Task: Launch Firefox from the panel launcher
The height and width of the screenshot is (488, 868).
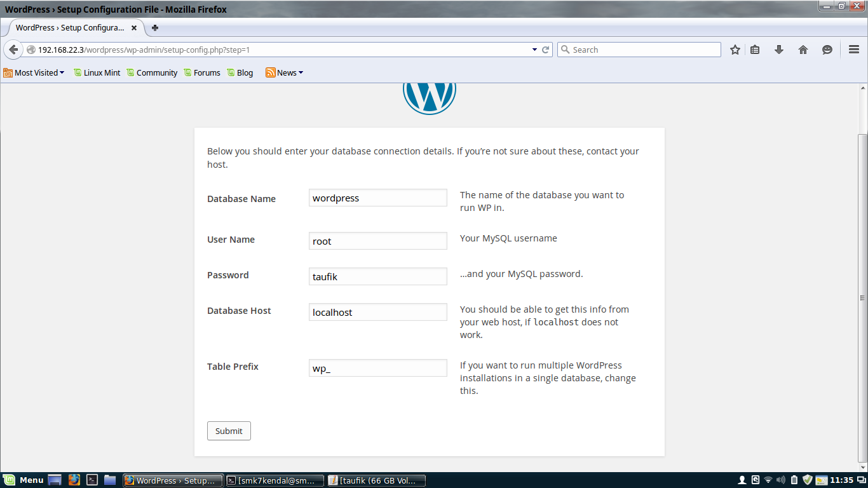Action: (74, 480)
